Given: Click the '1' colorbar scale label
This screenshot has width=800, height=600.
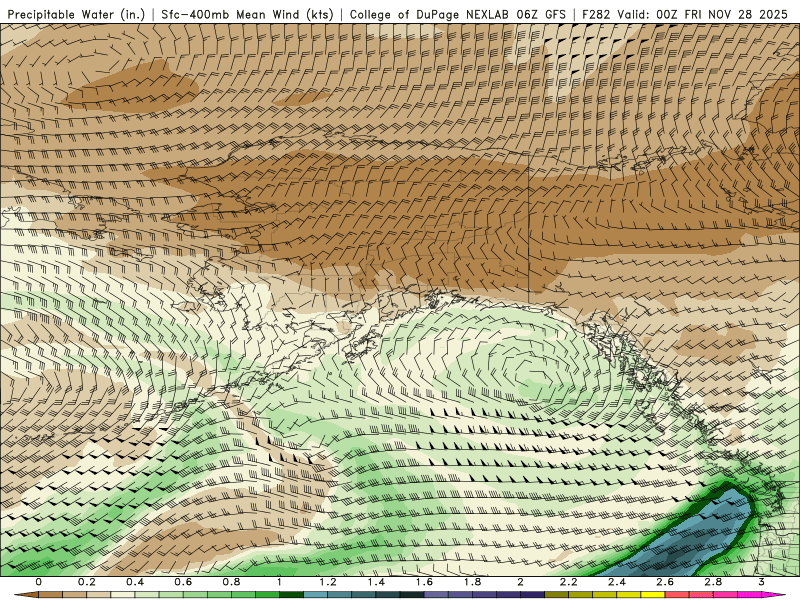Looking at the screenshot, I should [279, 582].
